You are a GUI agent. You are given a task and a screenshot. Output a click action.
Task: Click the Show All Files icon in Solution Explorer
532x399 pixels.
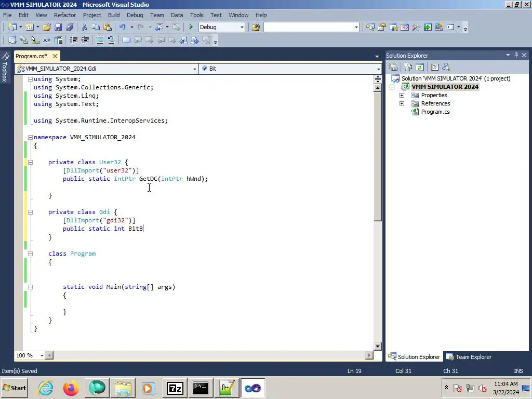pos(408,67)
